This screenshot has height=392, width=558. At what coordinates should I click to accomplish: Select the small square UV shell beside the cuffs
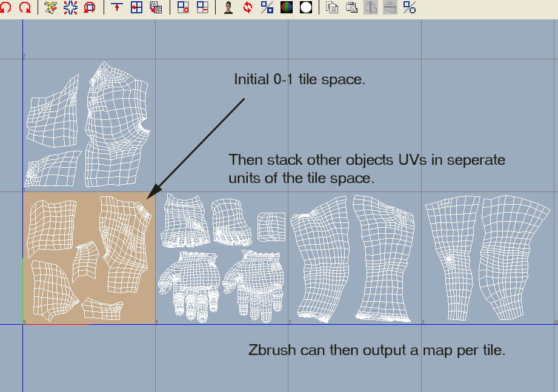coord(271,227)
